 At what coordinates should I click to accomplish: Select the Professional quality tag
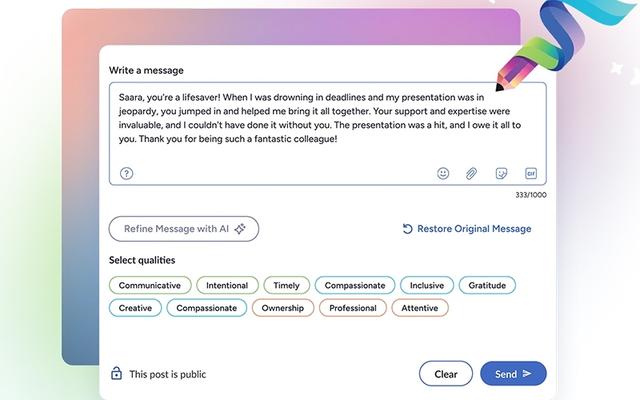coord(352,308)
